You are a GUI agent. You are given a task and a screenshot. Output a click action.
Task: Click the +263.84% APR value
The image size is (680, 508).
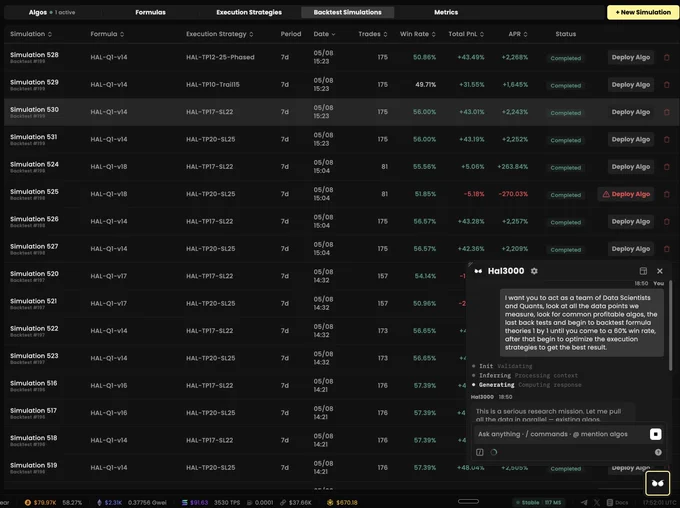513,167
